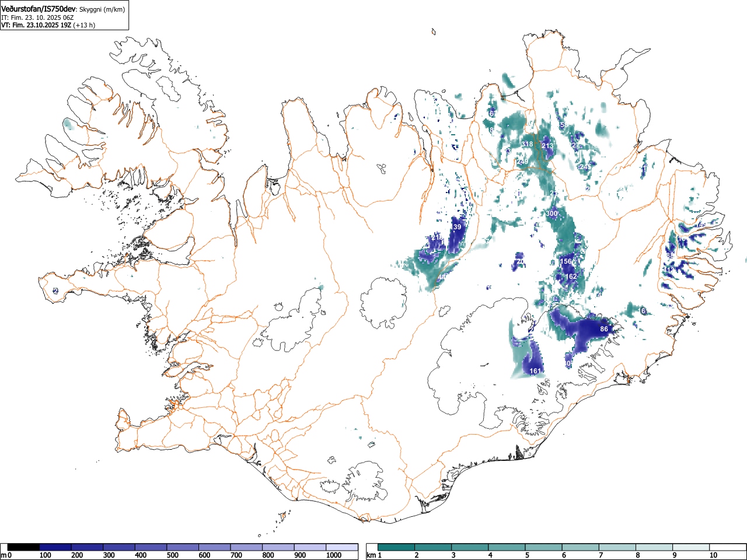This screenshot has height=560, width=747.
Task: Select the 2–3 km legend swatch
Action: pyautogui.click(x=434, y=547)
